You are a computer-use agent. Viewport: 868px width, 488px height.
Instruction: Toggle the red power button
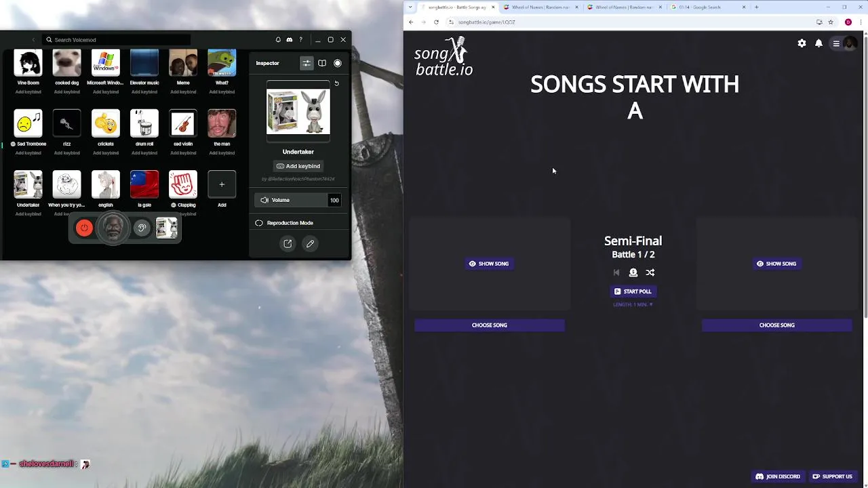tap(84, 228)
